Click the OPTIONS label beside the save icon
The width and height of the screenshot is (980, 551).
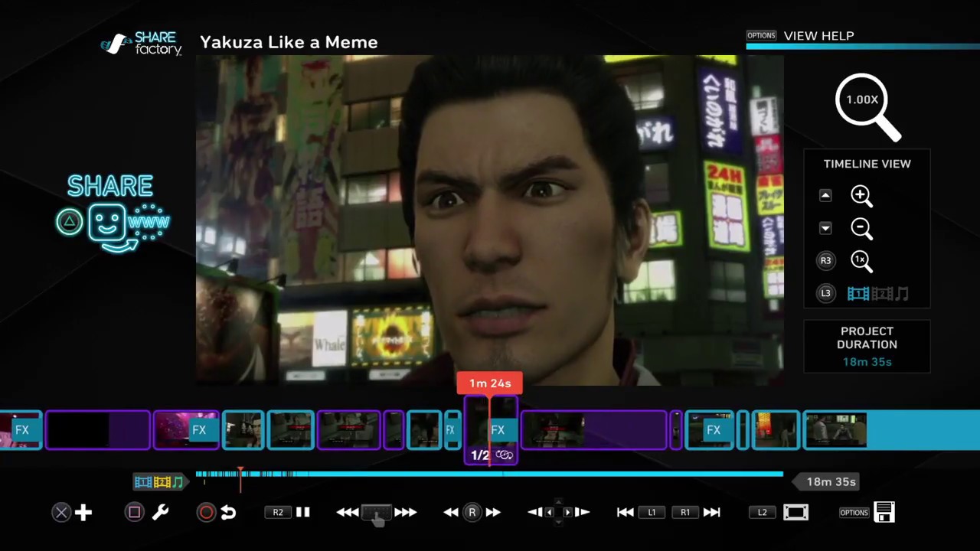click(854, 513)
